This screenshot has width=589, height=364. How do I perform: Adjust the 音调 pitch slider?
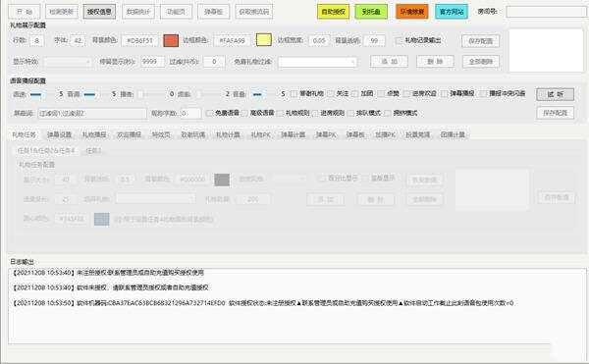click(x=90, y=94)
